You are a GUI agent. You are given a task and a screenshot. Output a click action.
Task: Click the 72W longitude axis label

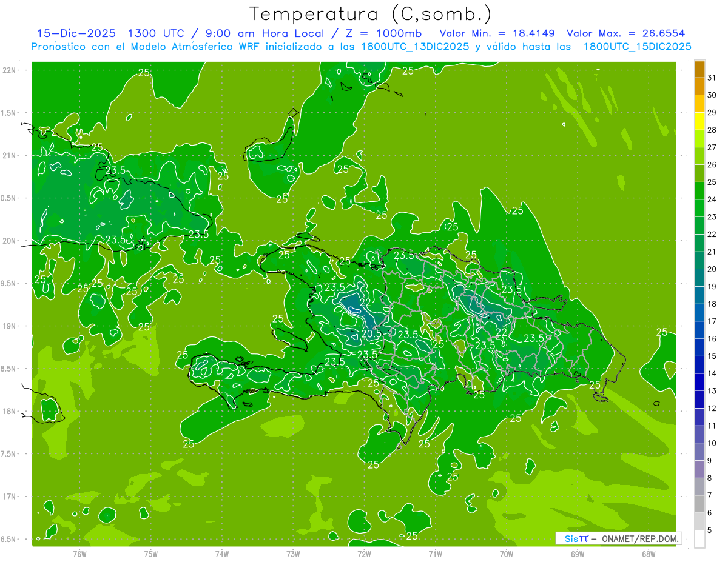(x=364, y=554)
